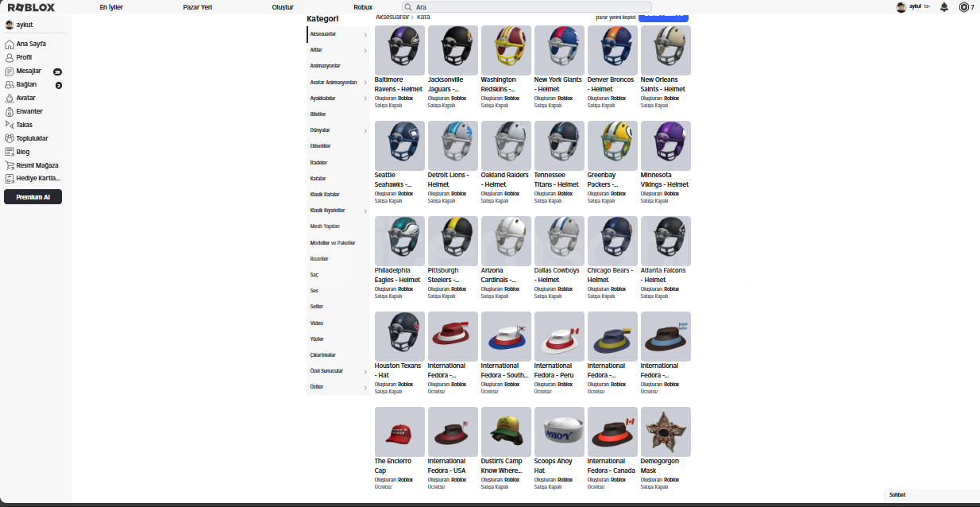Expand the Ayakkabılar category
Viewport: 980px width, 507px height.
(365, 99)
